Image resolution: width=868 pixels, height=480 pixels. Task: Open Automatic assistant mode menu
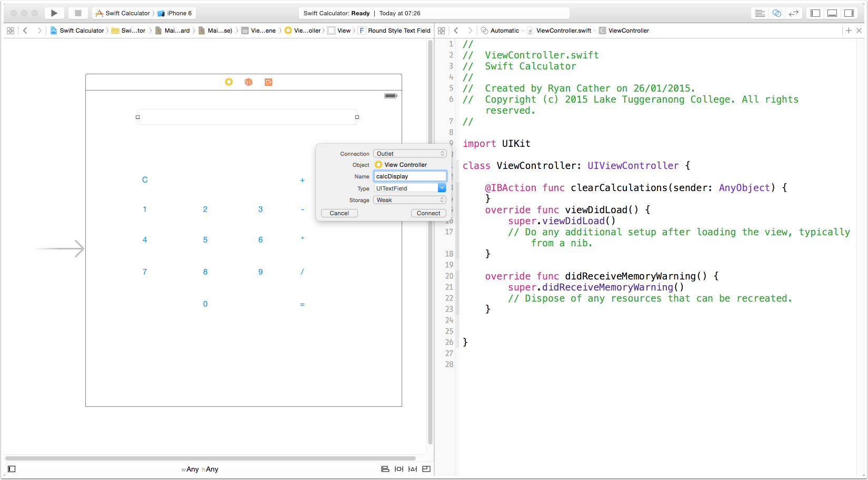click(500, 31)
